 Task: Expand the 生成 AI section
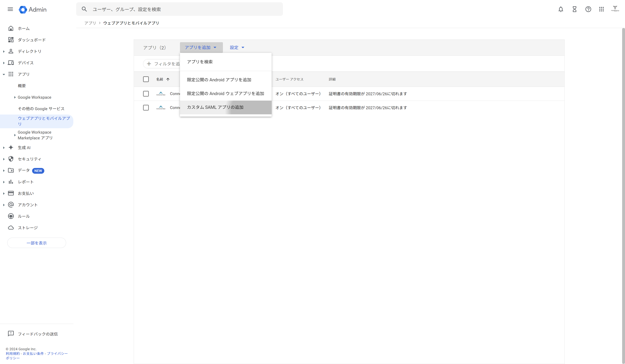pyautogui.click(x=4, y=147)
